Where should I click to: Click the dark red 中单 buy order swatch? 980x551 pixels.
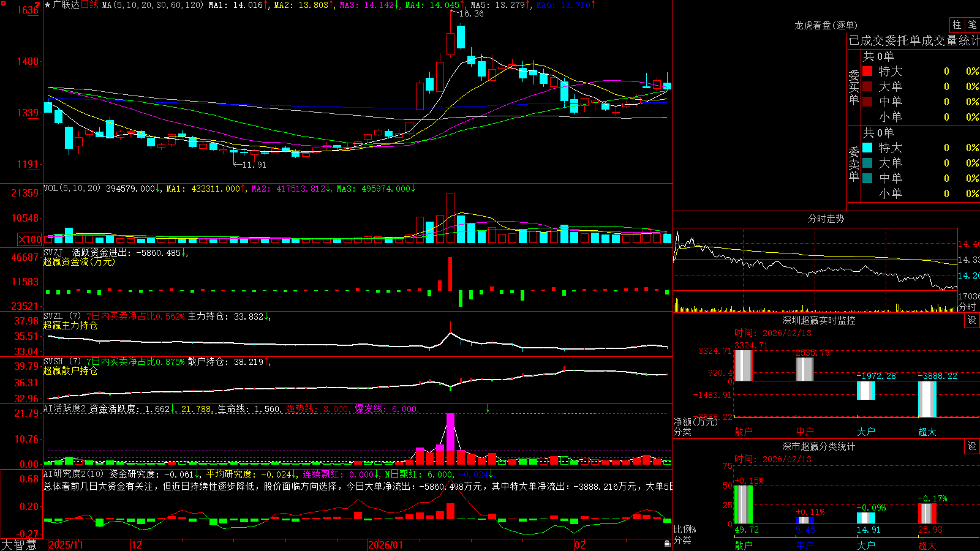(x=867, y=102)
